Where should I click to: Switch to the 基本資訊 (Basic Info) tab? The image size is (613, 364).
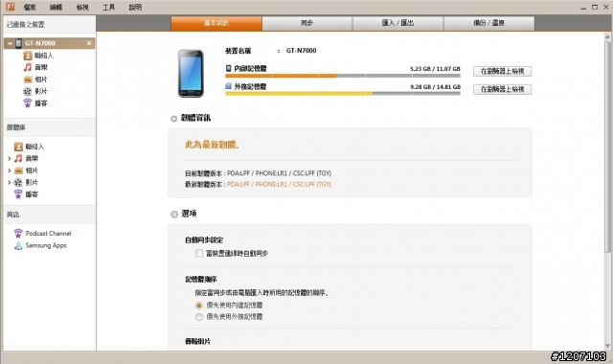pos(216,23)
